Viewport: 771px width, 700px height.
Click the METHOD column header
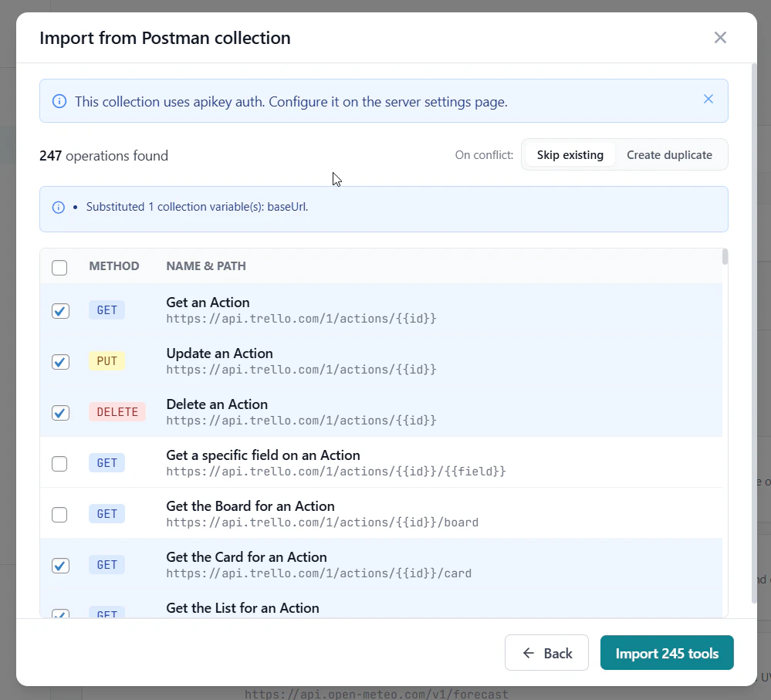(114, 266)
